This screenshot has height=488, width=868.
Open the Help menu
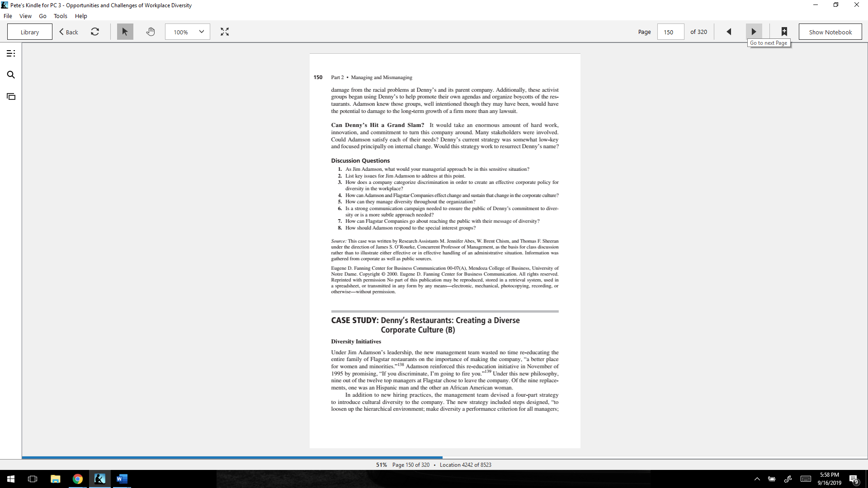coord(81,16)
